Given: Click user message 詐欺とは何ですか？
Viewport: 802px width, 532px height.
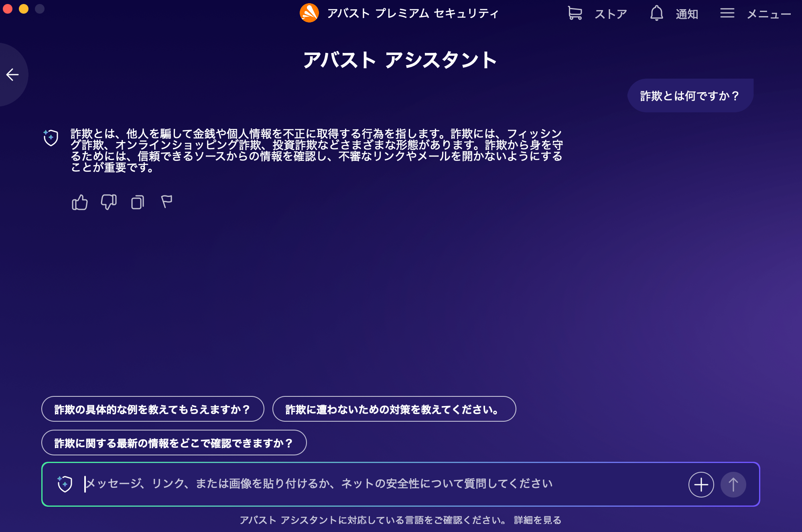Looking at the screenshot, I should (690, 96).
